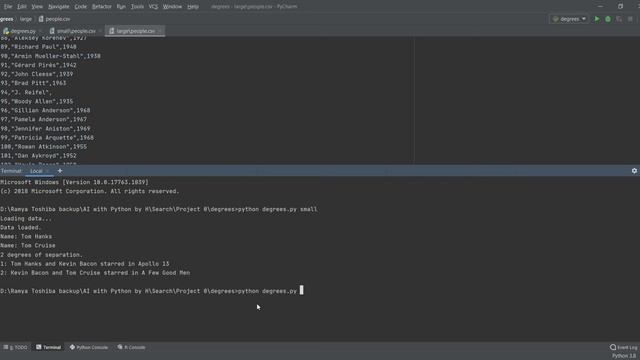
Task: Click the large folder breadcrumb
Action: coord(26,19)
